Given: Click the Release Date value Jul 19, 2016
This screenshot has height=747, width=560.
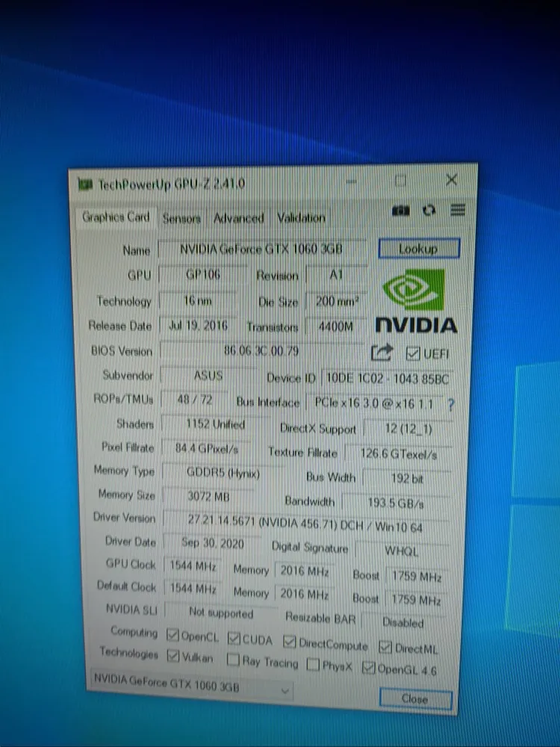Looking at the screenshot, I should [198, 326].
